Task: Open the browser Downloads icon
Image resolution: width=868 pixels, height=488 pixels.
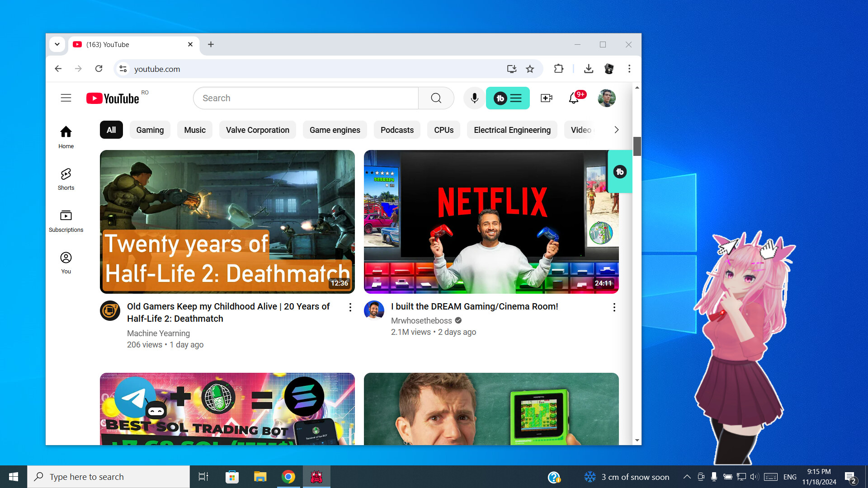Action: coord(589,69)
